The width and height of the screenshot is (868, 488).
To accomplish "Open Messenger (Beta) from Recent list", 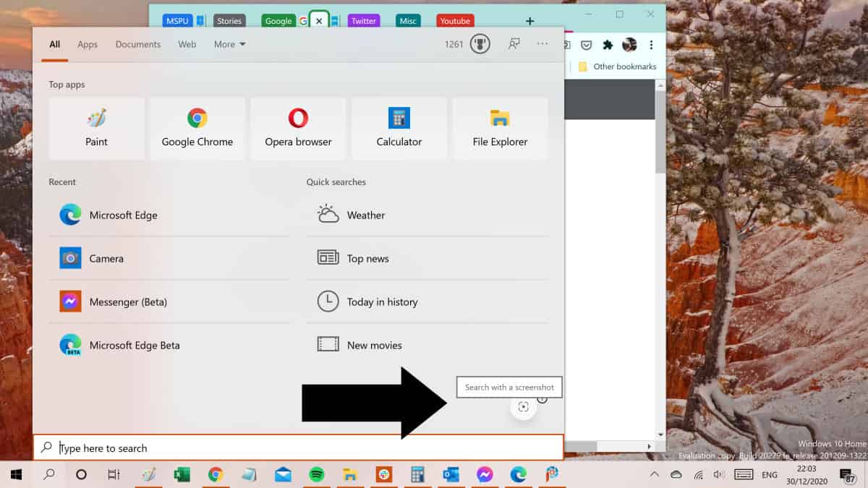I will click(169, 301).
